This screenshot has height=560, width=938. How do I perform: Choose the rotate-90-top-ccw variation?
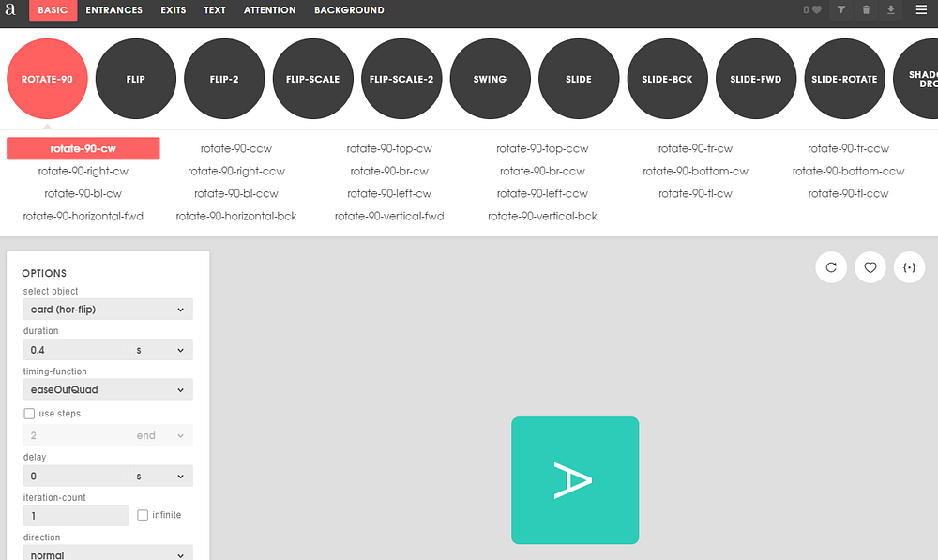coord(542,148)
